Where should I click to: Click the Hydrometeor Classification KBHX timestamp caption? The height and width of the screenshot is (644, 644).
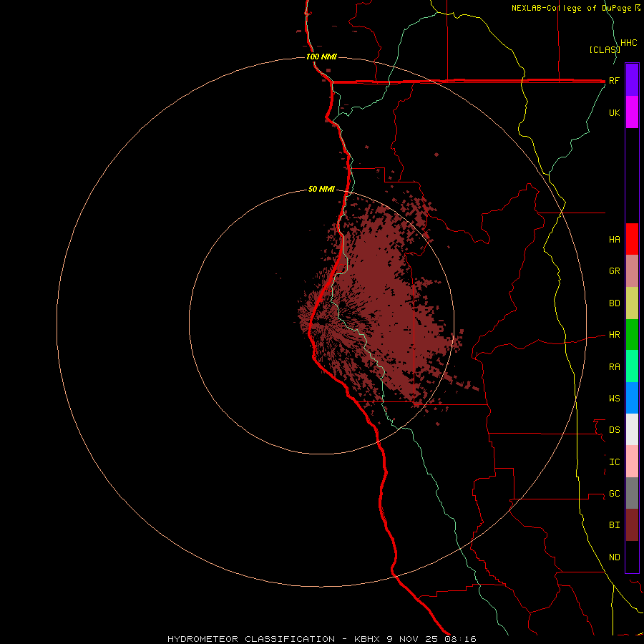(321, 639)
